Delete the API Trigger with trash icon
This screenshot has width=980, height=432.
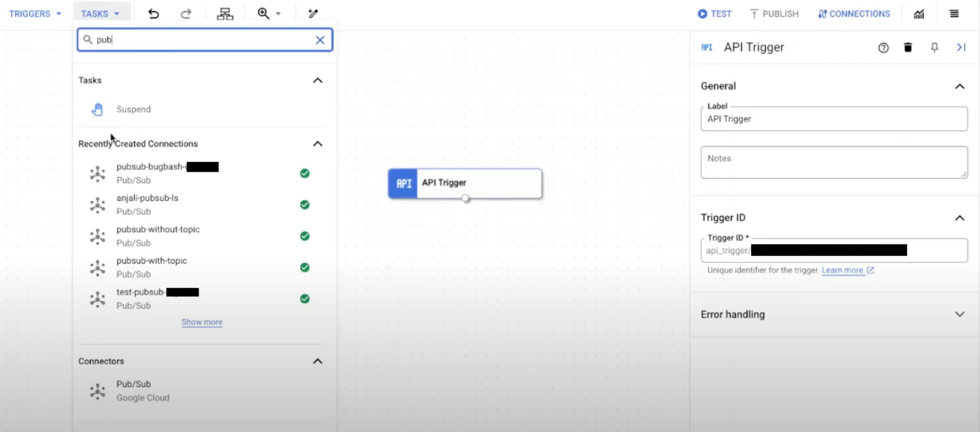[908, 47]
